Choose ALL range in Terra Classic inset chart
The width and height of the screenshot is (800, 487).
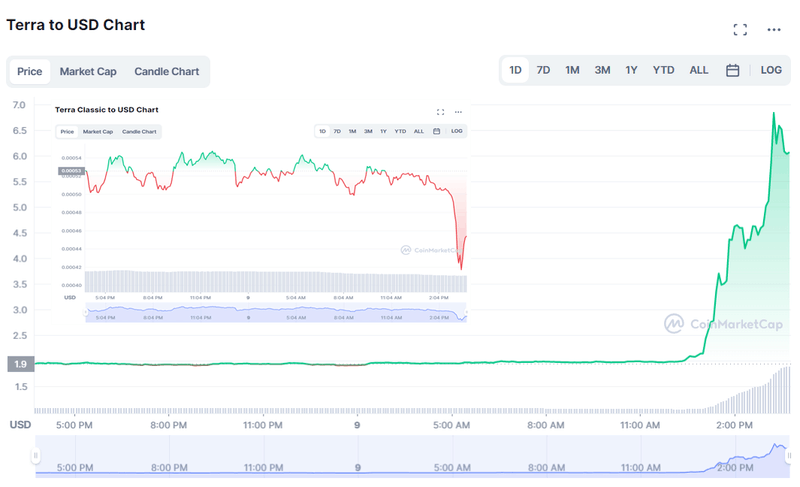click(x=418, y=131)
